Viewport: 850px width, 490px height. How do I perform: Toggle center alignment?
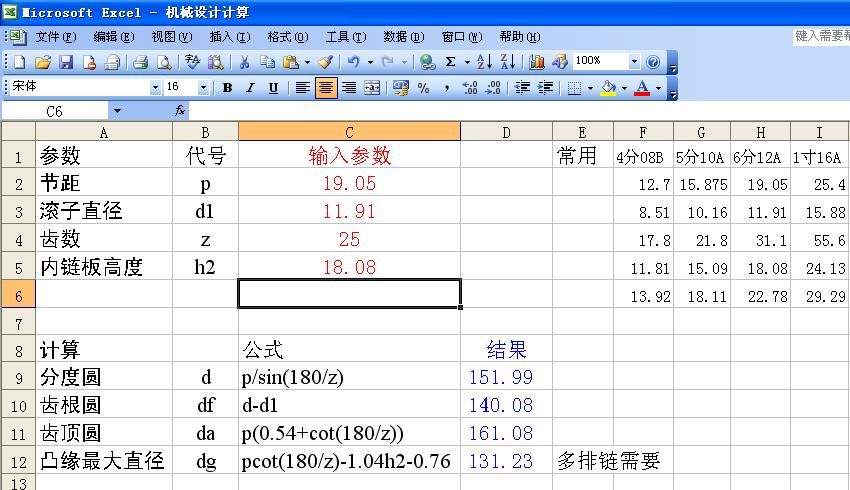326,88
